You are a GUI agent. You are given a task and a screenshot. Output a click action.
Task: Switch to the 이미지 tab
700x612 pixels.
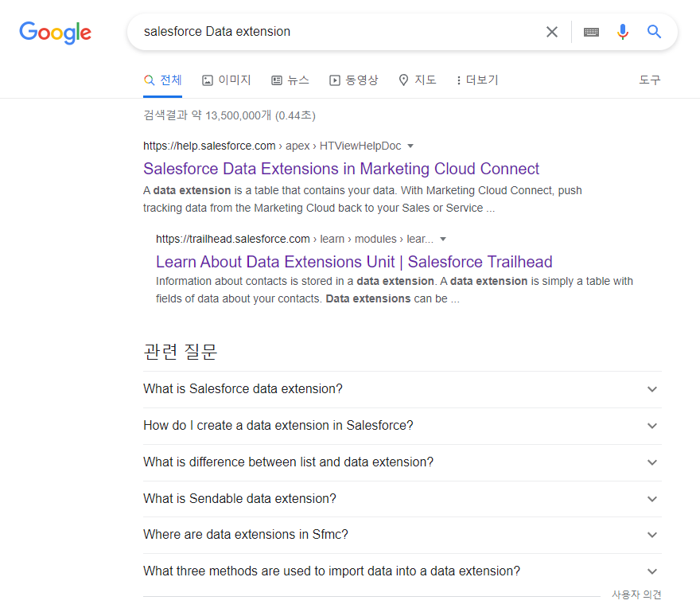pyautogui.click(x=227, y=80)
